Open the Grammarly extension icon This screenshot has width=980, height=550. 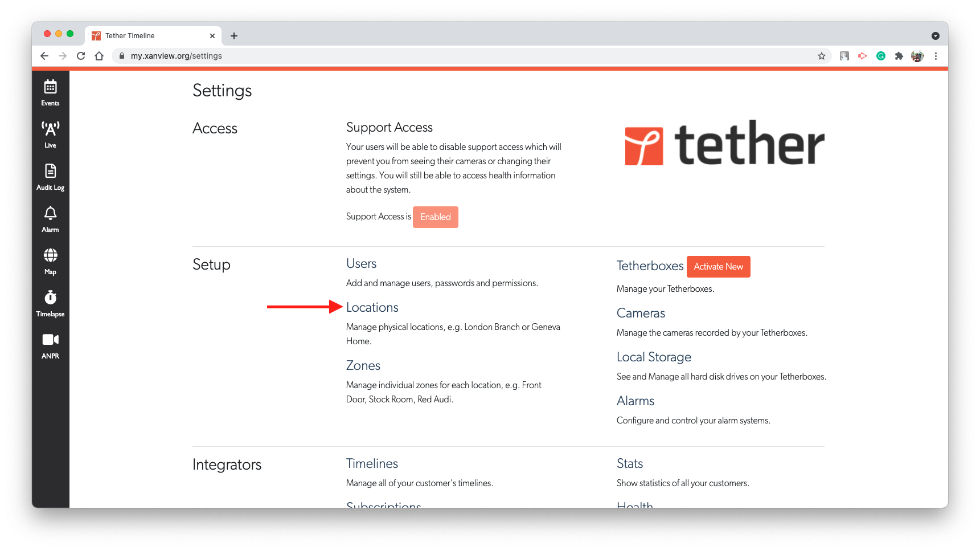[x=881, y=56]
